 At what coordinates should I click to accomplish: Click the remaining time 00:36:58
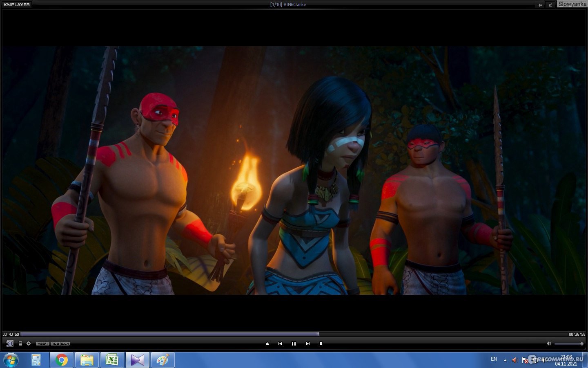tap(577, 334)
